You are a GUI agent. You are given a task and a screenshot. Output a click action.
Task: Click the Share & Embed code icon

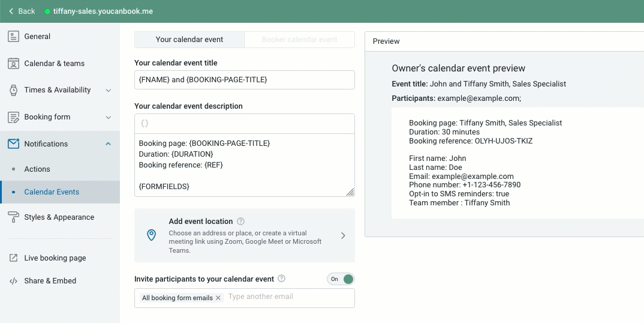coord(13,281)
